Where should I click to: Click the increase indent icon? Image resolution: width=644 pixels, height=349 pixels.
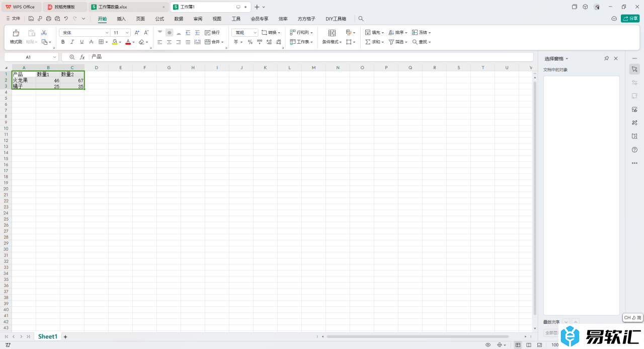[197, 32]
